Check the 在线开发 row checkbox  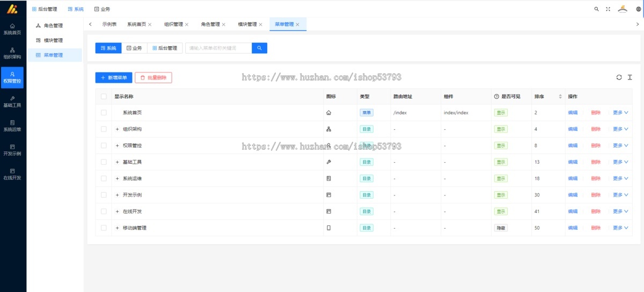click(x=104, y=211)
